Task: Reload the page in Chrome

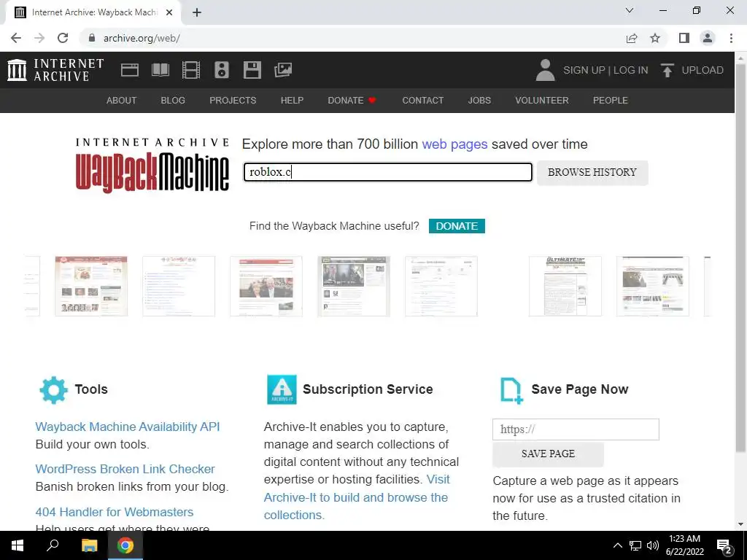Action: [x=63, y=38]
